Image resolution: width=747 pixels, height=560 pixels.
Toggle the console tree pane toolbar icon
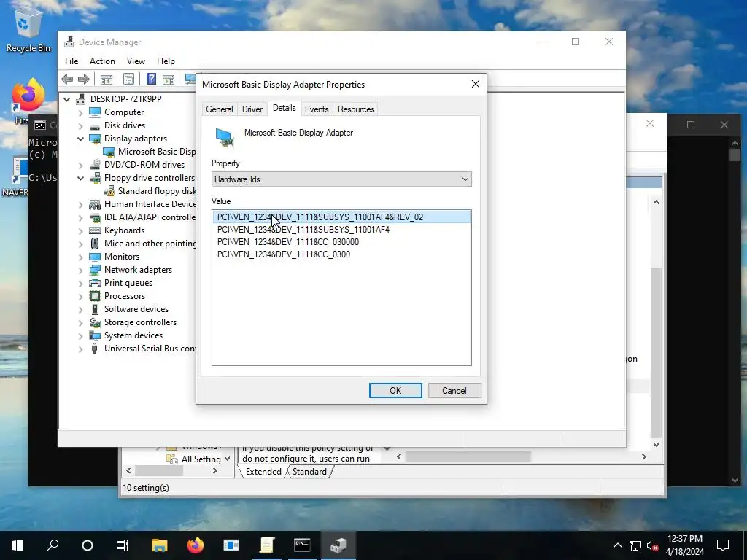tap(107, 79)
